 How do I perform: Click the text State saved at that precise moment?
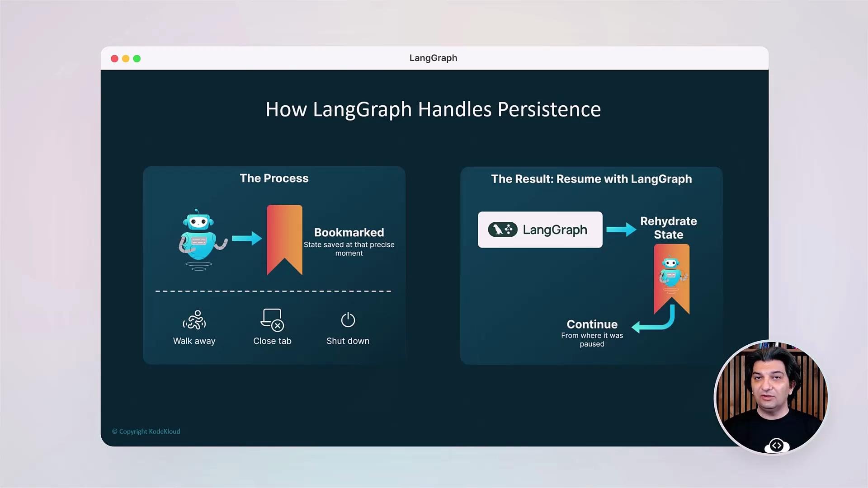pos(349,249)
